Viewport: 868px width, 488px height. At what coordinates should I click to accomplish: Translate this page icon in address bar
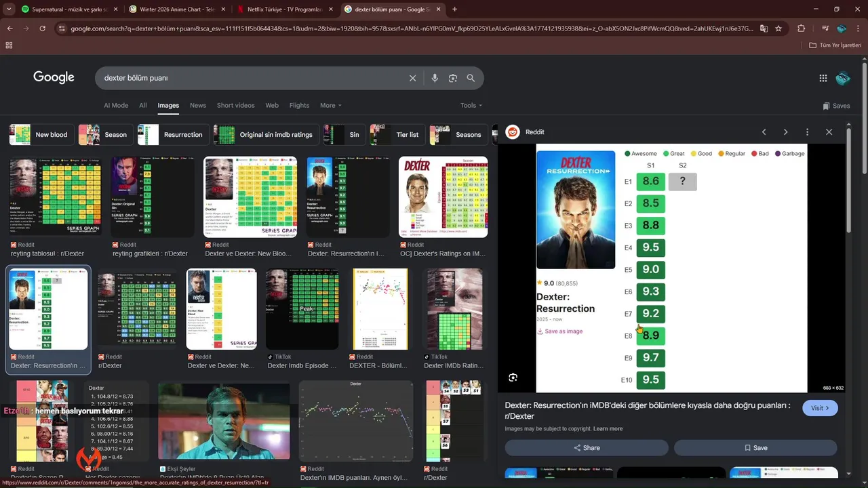764,28
